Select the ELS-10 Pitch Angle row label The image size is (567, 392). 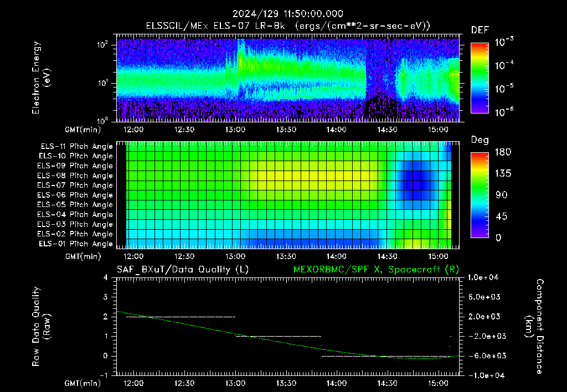click(x=76, y=156)
